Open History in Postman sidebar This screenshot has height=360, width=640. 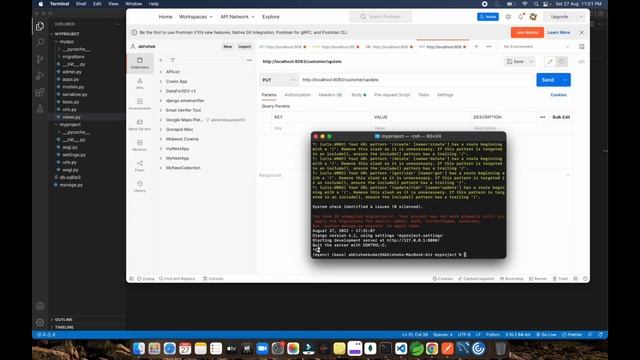click(x=140, y=186)
